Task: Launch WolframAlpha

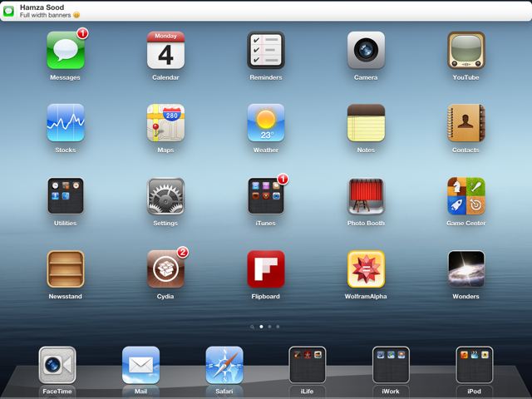Action: click(366, 269)
